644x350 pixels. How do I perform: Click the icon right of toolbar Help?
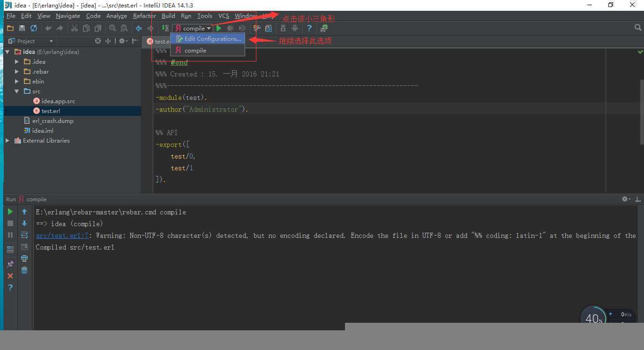[x=324, y=28]
